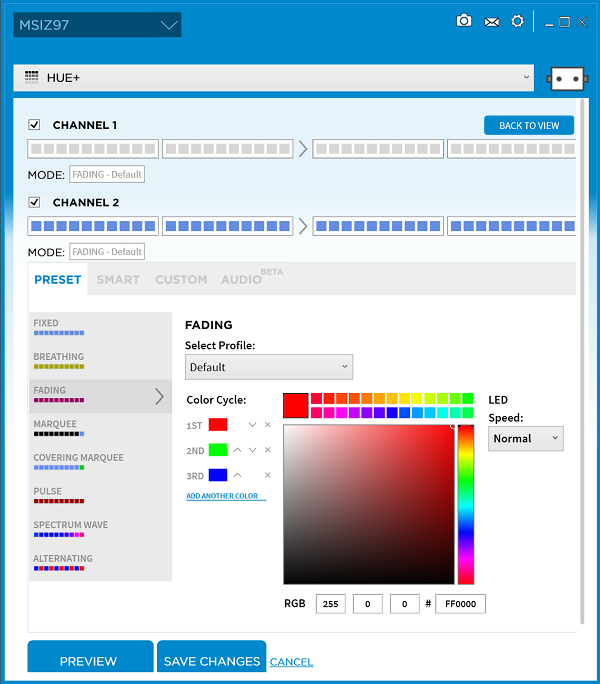Move the 2nd cycle color up
The height and width of the screenshot is (684, 600).
tap(238, 451)
